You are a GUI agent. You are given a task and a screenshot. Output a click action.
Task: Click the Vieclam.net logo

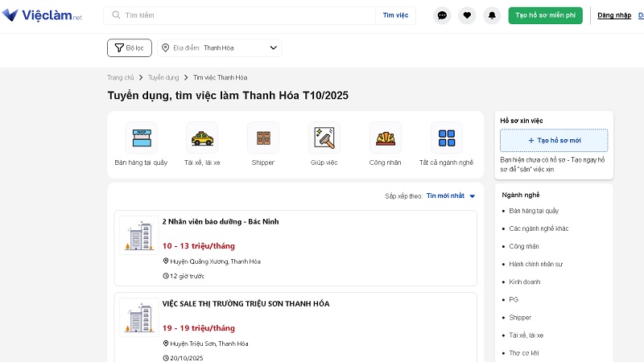pyautogui.click(x=42, y=15)
